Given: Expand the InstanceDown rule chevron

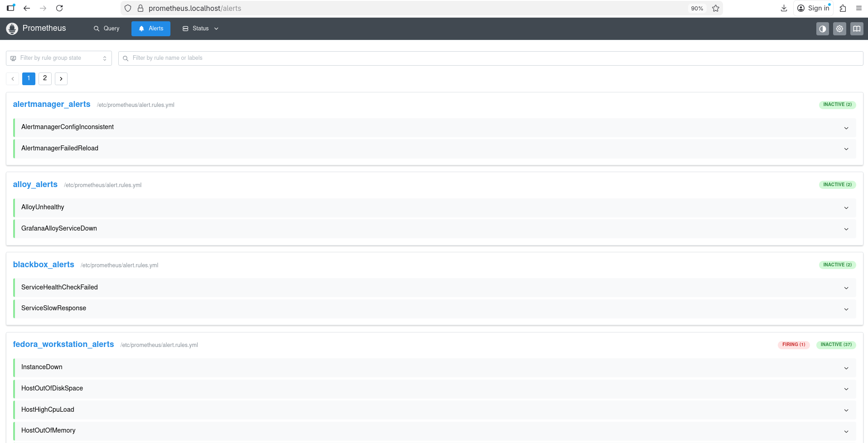Looking at the screenshot, I should coord(846,368).
